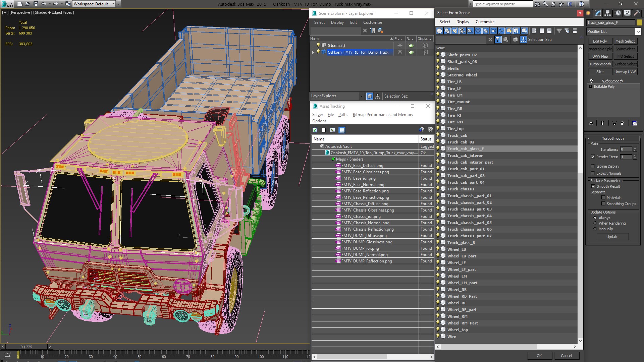Viewport: 644px width, 362px height.
Task: Collapse the TurboSmooth rollout header
Action: coord(612,138)
